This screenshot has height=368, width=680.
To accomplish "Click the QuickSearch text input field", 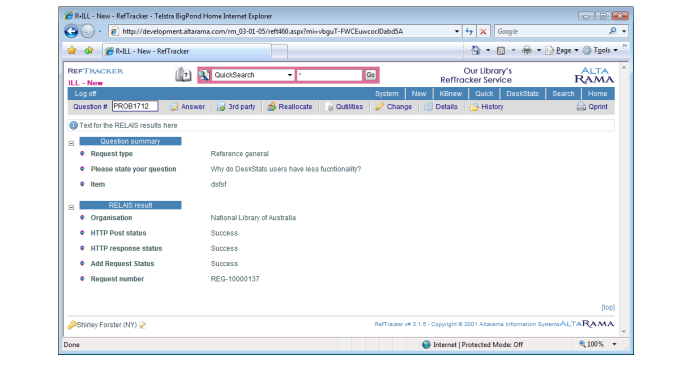I will 330,75.
